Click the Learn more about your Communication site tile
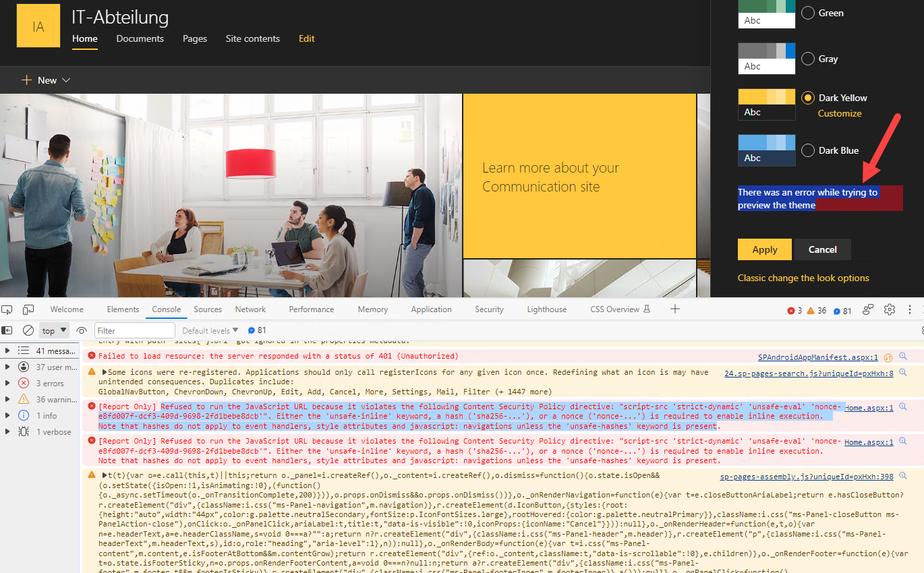Image resolution: width=924 pixels, height=573 pixels. [579, 176]
